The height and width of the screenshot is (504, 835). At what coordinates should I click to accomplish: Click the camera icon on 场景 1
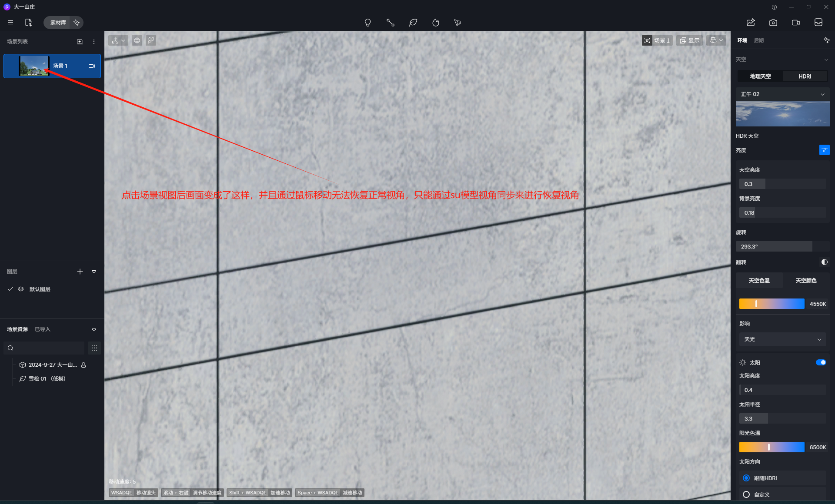92,66
